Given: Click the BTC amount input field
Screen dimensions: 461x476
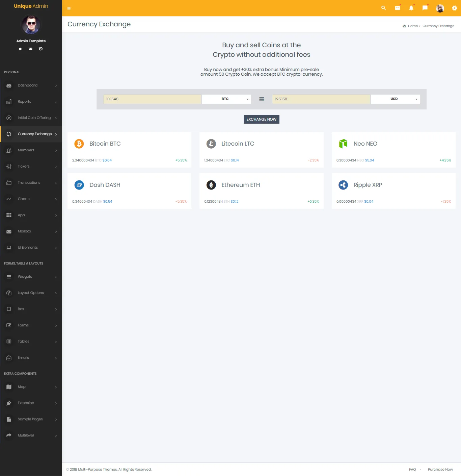Looking at the screenshot, I should coord(152,99).
